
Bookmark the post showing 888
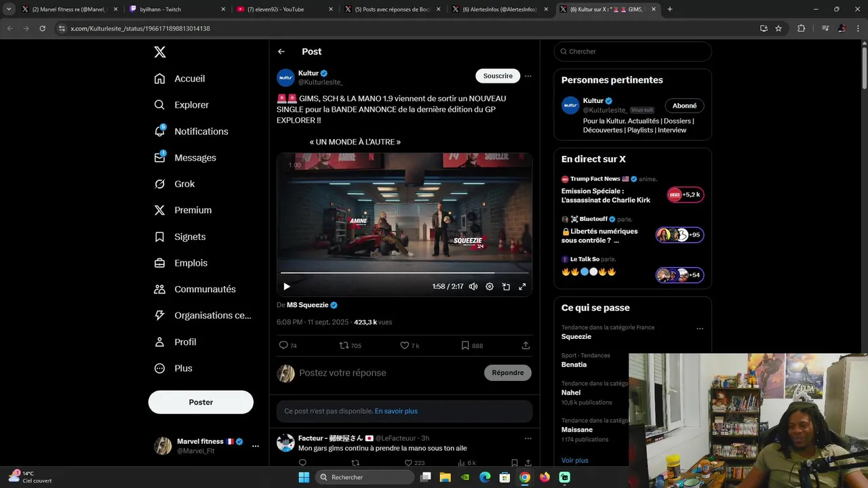472,346
